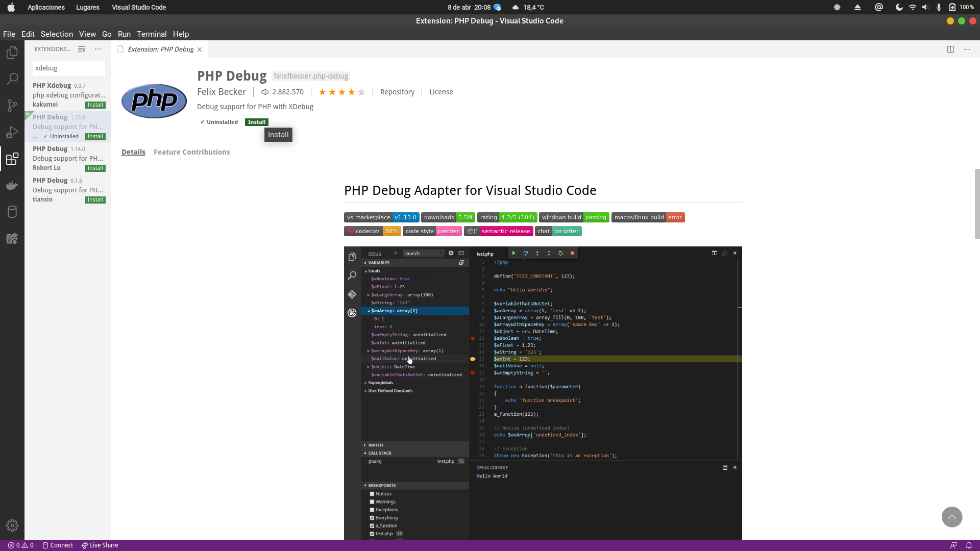
Task: Focus the extensions search field containing xdebug
Action: [68, 68]
